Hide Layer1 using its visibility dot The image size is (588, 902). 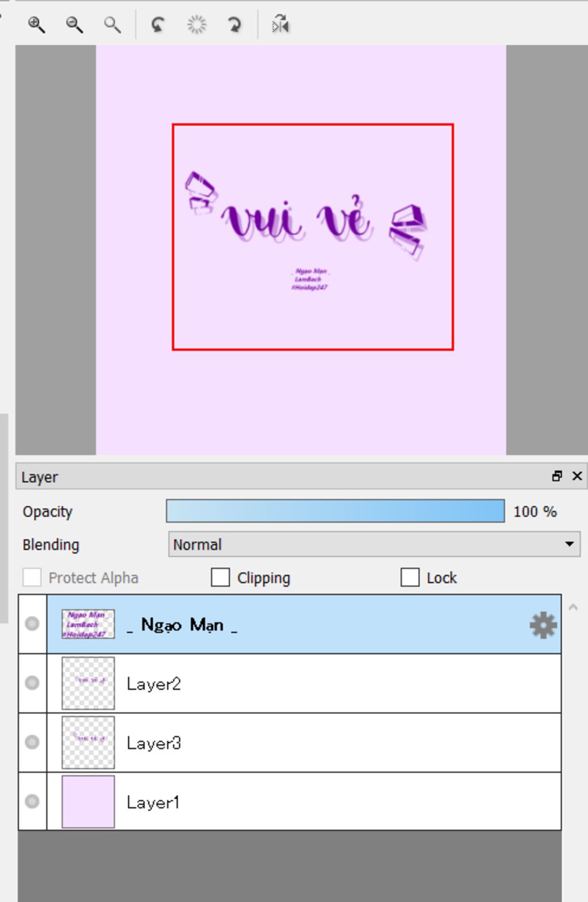(32, 801)
